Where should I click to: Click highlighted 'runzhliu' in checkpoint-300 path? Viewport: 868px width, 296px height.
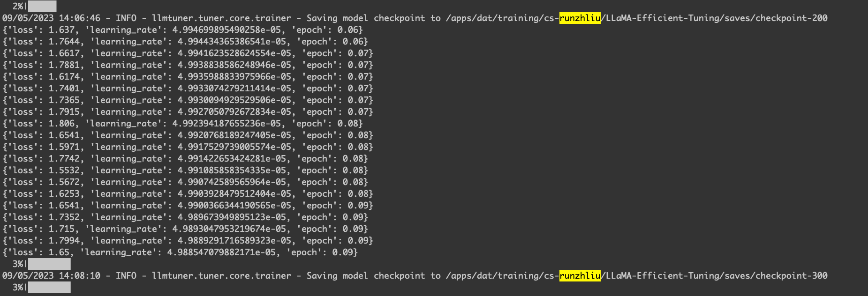click(x=580, y=275)
